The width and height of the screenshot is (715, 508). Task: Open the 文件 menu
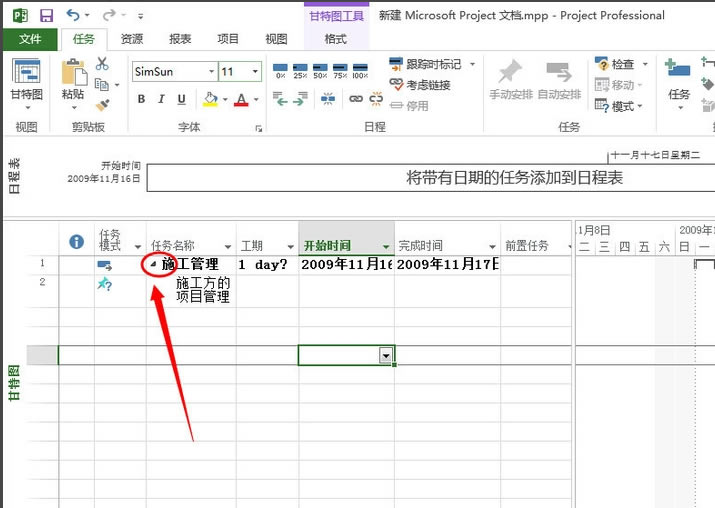(30, 39)
